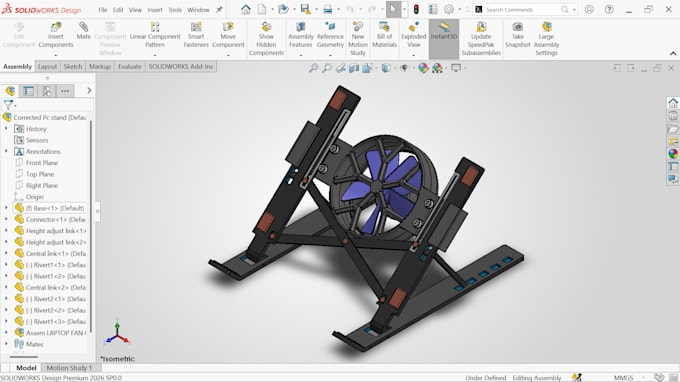This screenshot has width=680, height=382.
Task: Click the Home icon in title toolbar
Action: tap(246, 9)
